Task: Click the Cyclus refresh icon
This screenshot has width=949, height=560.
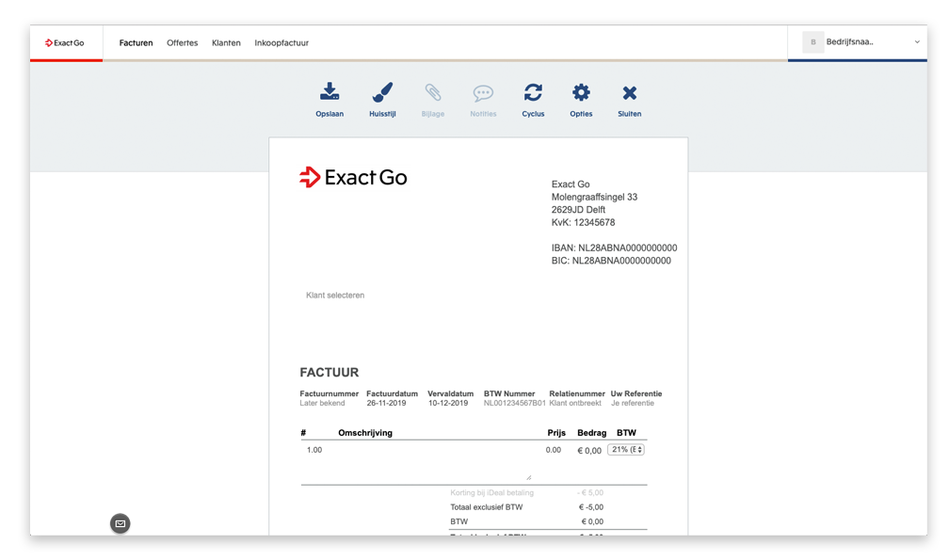Action: [533, 92]
